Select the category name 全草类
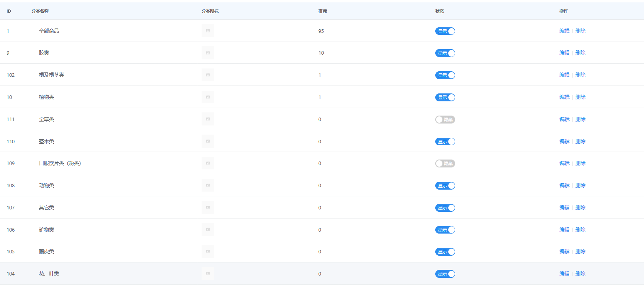Image resolution: width=644 pixels, height=287 pixels. click(x=46, y=119)
